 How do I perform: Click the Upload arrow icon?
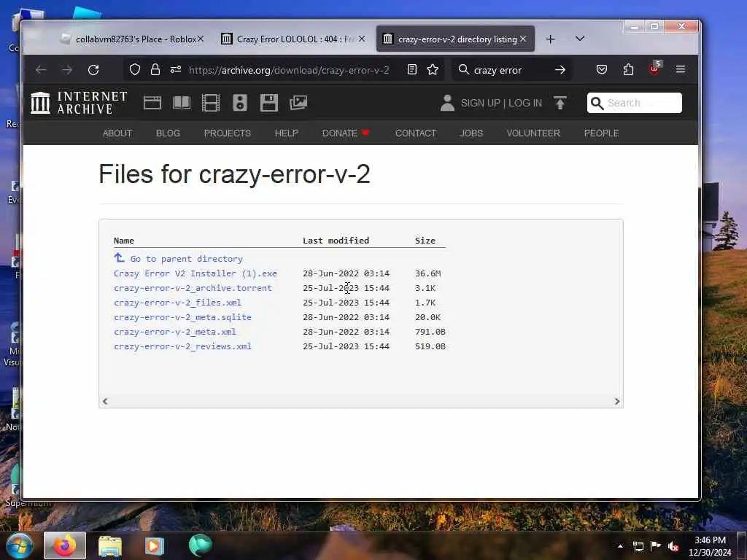[560, 102]
